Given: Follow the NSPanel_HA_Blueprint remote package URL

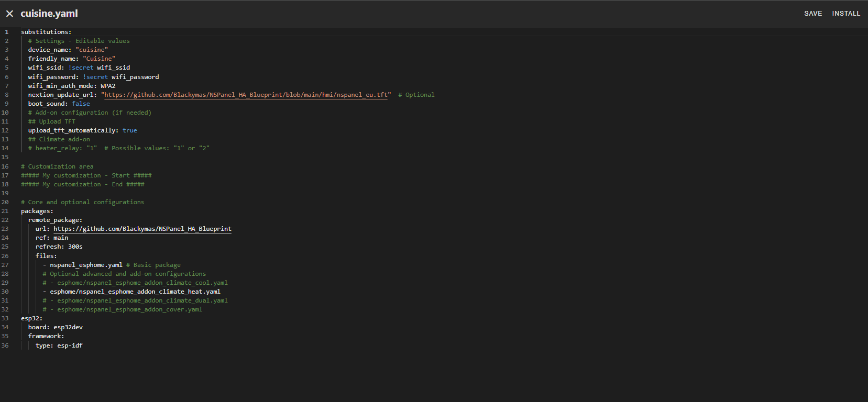Looking at the screenshot, I should (142, 229).
